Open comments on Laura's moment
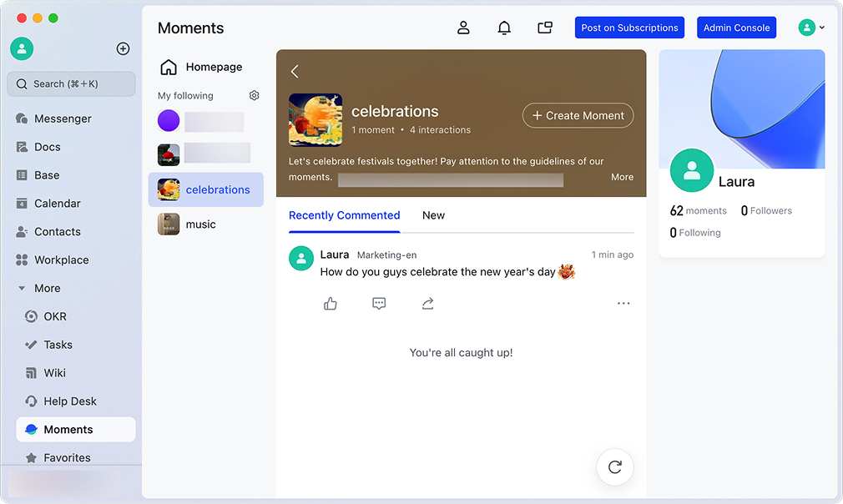This screenshot has height=504, width=843. point(379,304)
